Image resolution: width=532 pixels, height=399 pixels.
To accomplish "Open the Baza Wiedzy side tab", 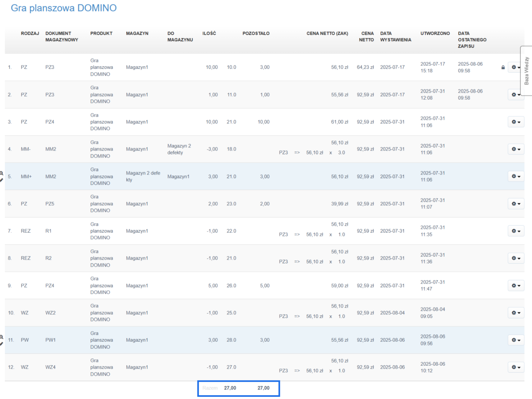I will (526, 71).
